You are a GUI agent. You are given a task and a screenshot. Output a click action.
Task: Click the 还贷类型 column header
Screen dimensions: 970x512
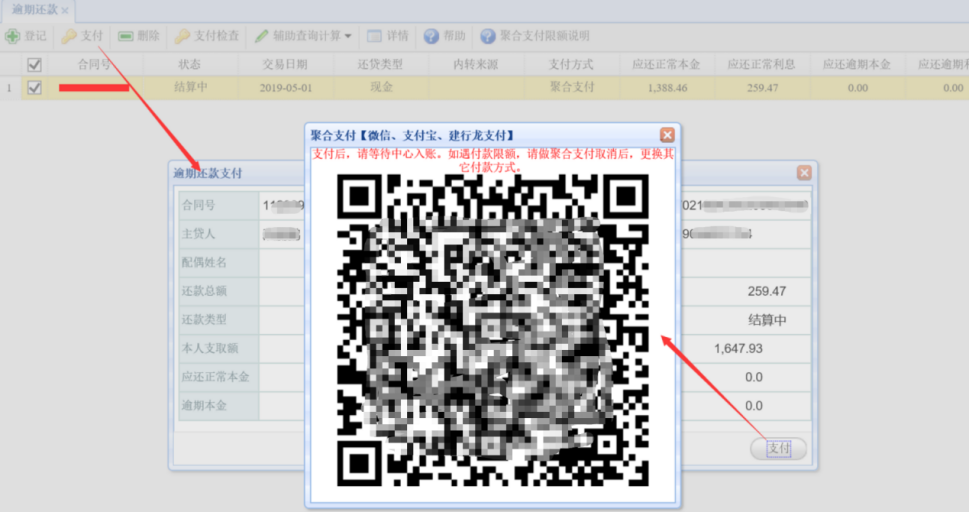coord(380,64)
